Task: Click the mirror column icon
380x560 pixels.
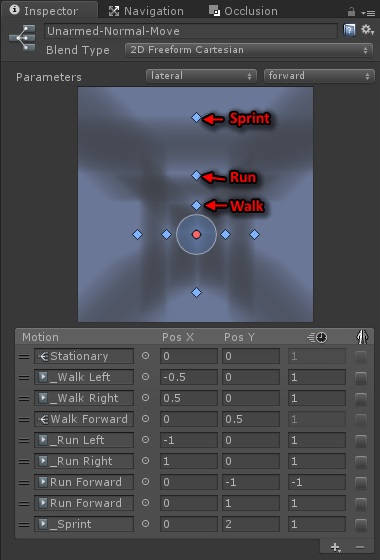Action: [x=362, y=337]
